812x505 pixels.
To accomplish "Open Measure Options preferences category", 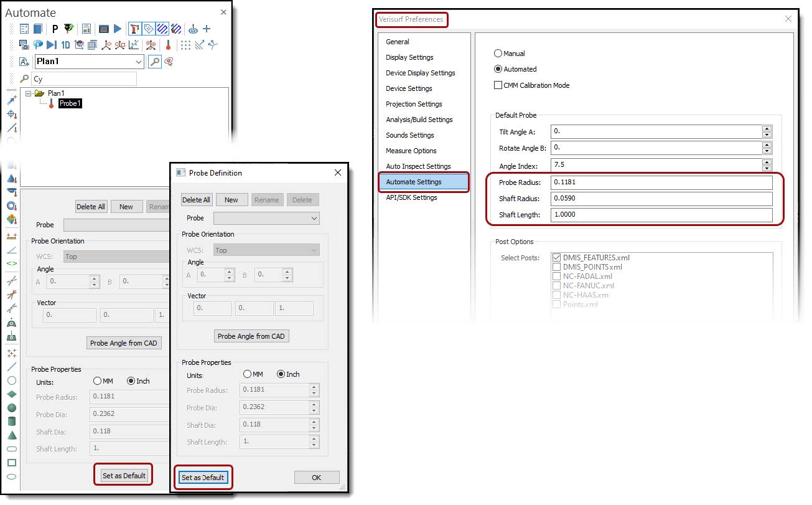I will [411, 151].
